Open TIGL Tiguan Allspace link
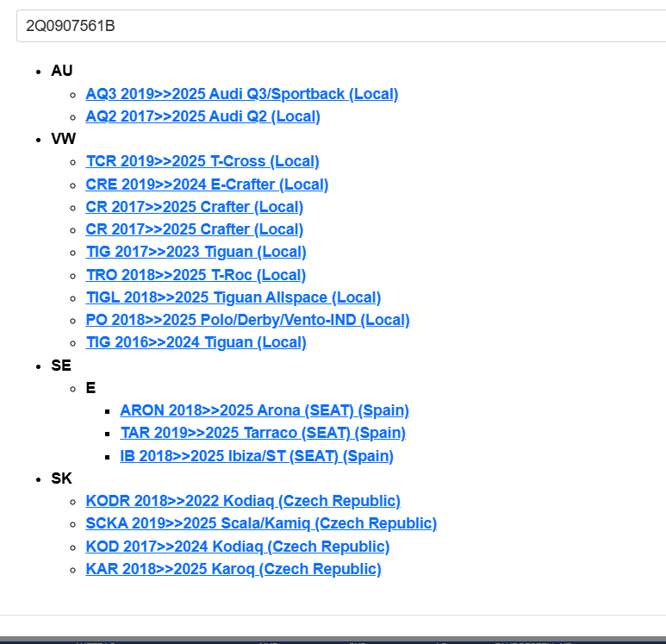 [x=233, y=297]
